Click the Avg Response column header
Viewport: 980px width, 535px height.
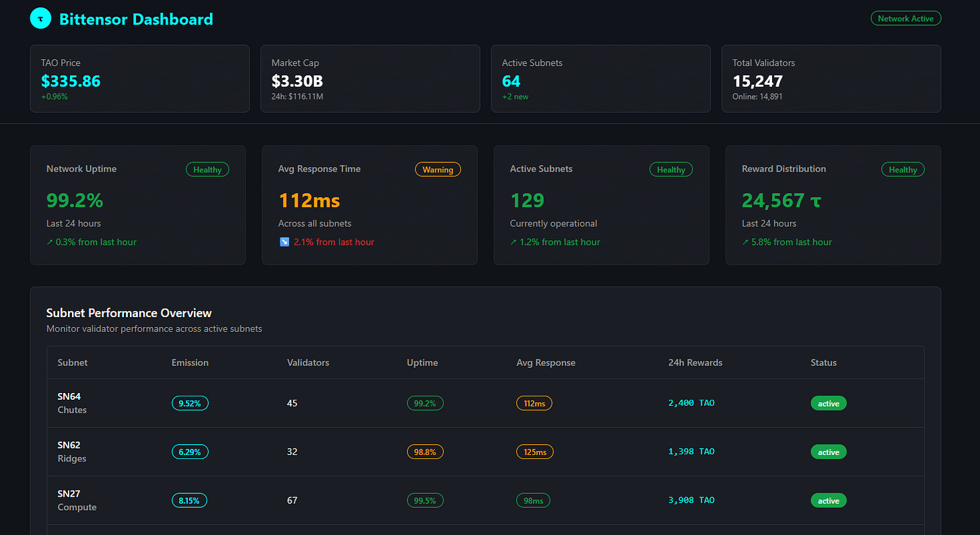pos(546,363)
